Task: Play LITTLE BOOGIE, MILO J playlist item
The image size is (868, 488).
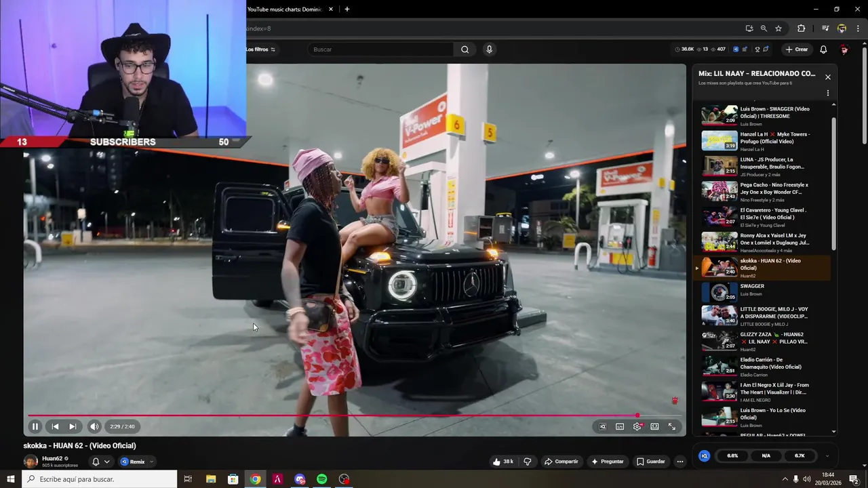Action: (762, 317)
